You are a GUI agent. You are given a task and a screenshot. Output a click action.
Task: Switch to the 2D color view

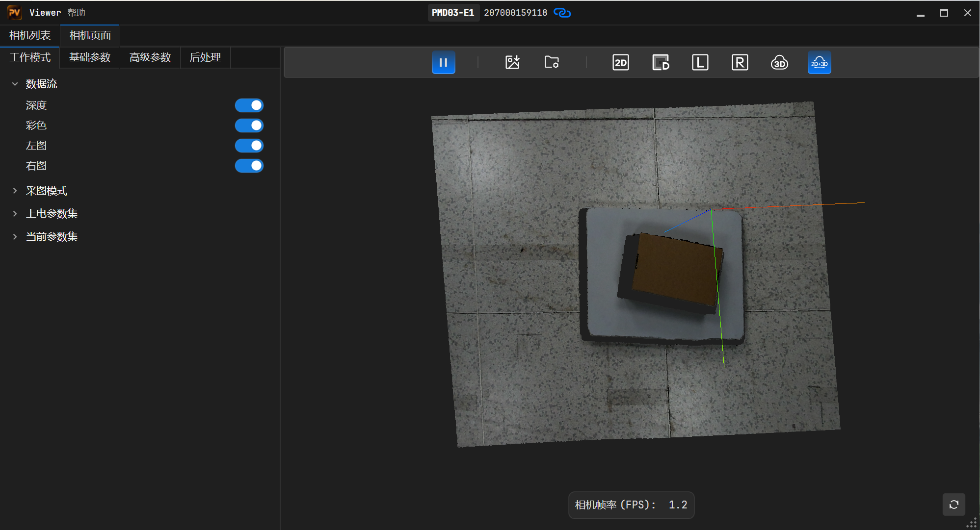coord(621,63)
